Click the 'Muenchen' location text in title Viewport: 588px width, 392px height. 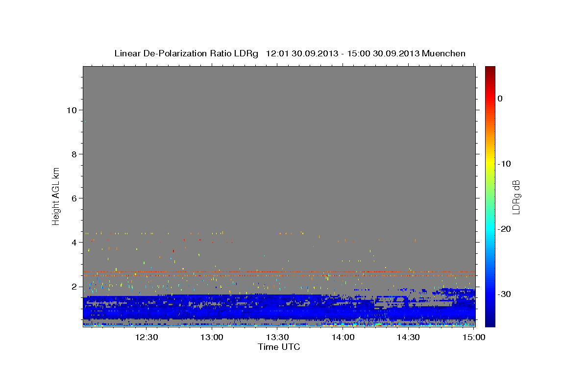point(443,53)
